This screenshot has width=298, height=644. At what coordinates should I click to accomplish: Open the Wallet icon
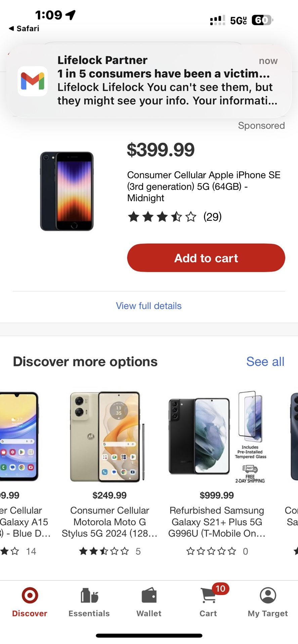149,596
